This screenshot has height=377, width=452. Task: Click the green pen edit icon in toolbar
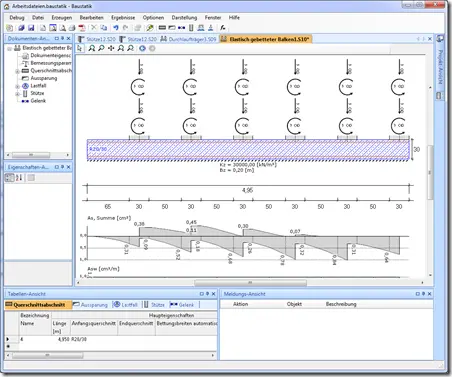coord(150,28)
